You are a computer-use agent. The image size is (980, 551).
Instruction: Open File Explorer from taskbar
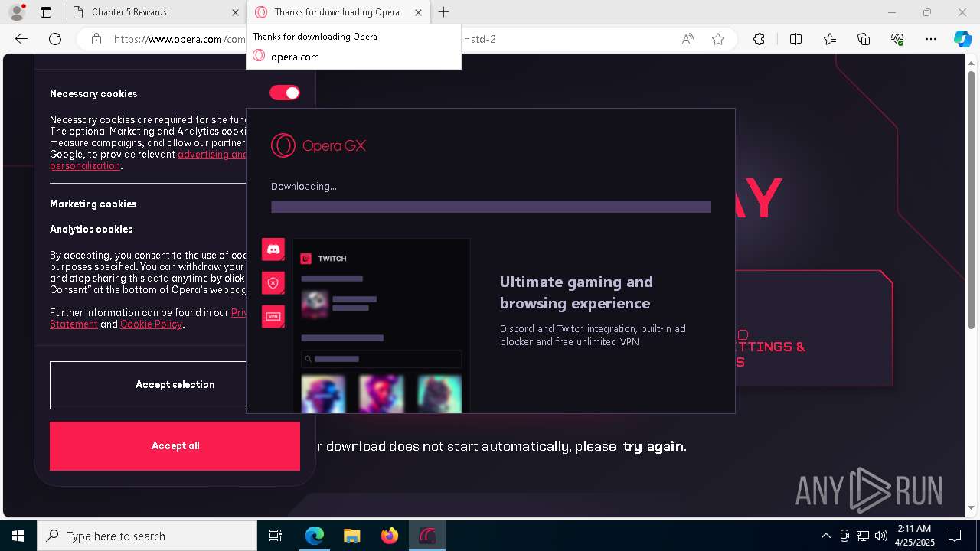click(351, 536)
